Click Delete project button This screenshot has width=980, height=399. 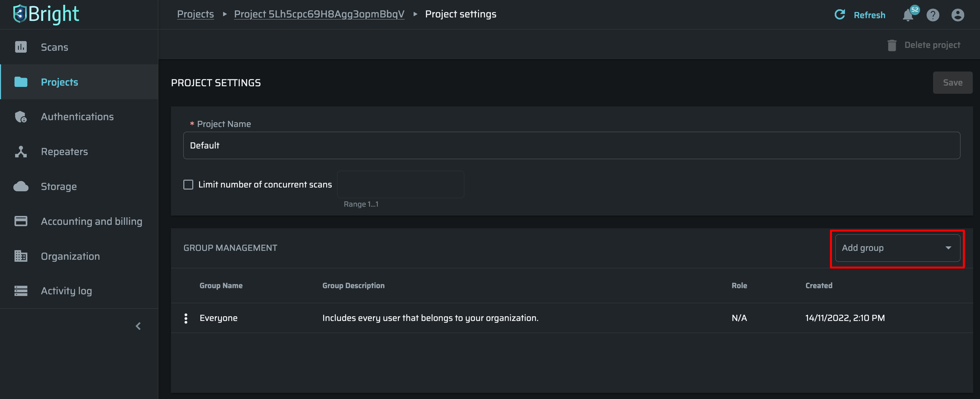(924, 45)
